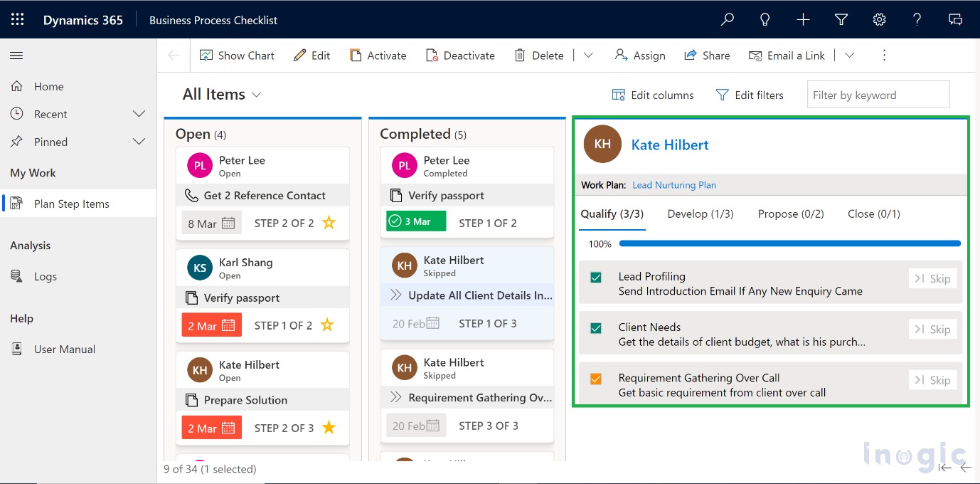Toggle the Requirement Gathering Over Call checkbox
Image resolution: width=980 pixels, height=484 pixels.
click(x=596, y=379)
